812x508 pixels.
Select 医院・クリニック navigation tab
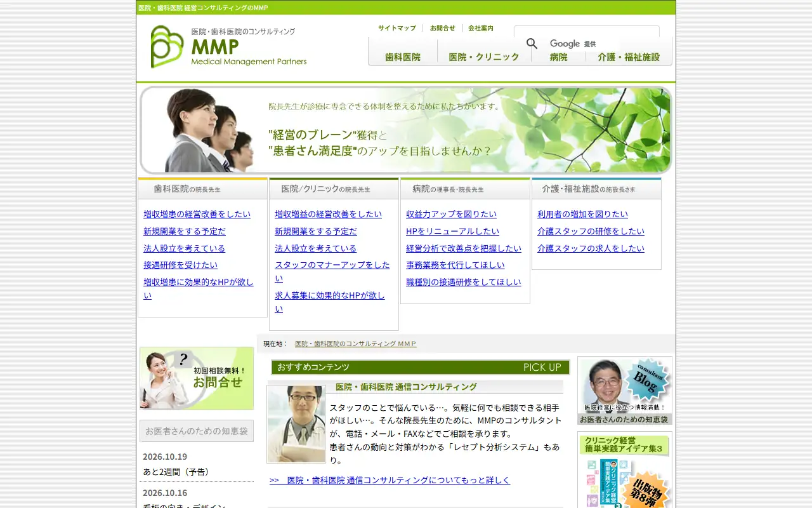484,52
